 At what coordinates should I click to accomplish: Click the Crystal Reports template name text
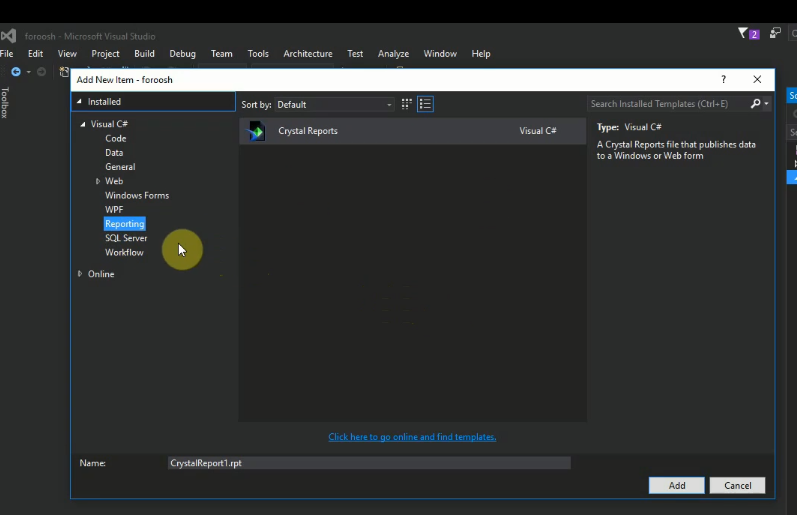[308, 131]
